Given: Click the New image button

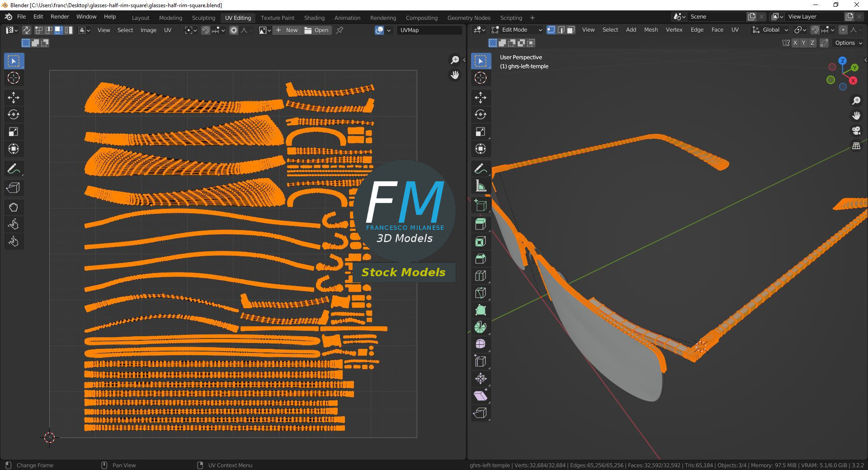Looking at the screenshot, I should [287, 30].
